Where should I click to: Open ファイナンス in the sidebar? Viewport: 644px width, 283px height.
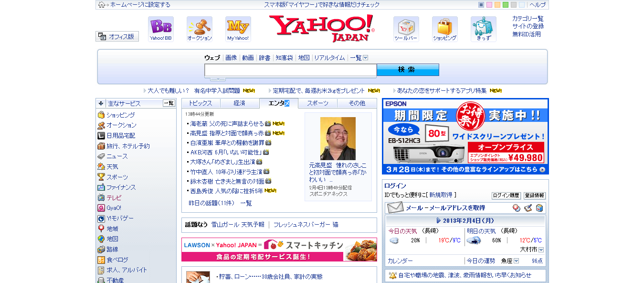point(121,187)
